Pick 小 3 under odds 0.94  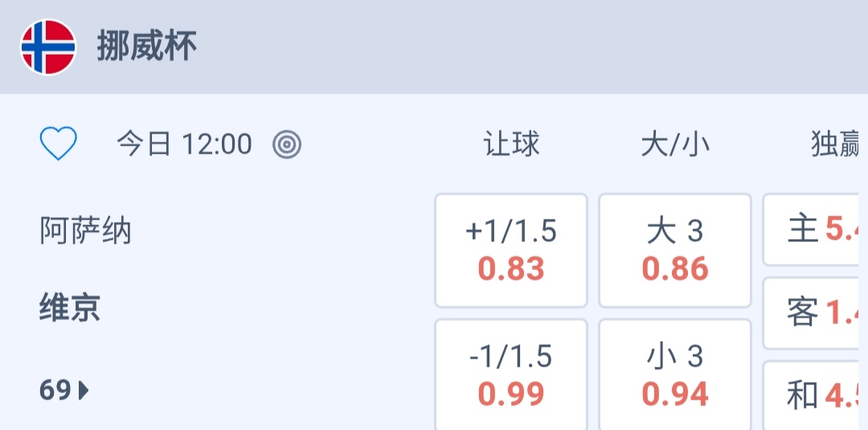click(675, 375)
